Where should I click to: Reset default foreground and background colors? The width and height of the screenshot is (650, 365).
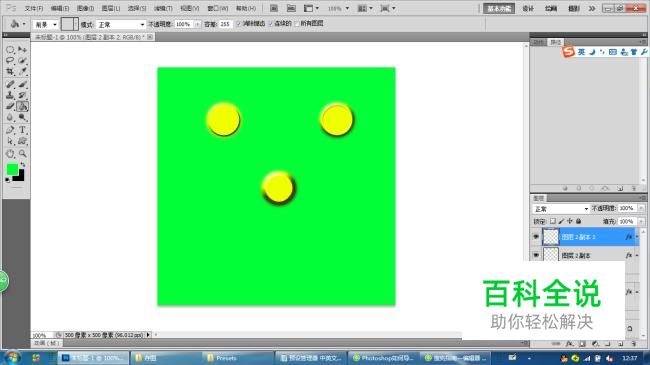tap(7, 180)
